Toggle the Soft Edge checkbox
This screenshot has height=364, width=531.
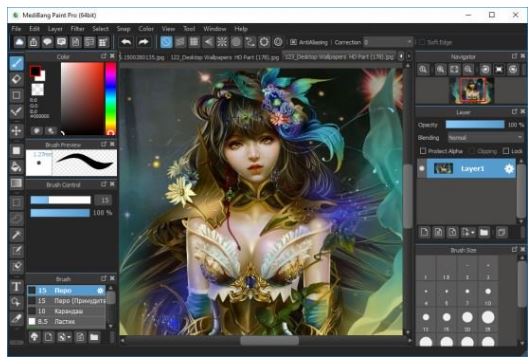click(x=422, y=42)
